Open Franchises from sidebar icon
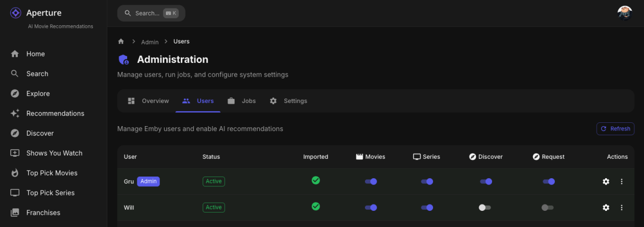This screenshot has height=227, width=644. pos(15,213)
